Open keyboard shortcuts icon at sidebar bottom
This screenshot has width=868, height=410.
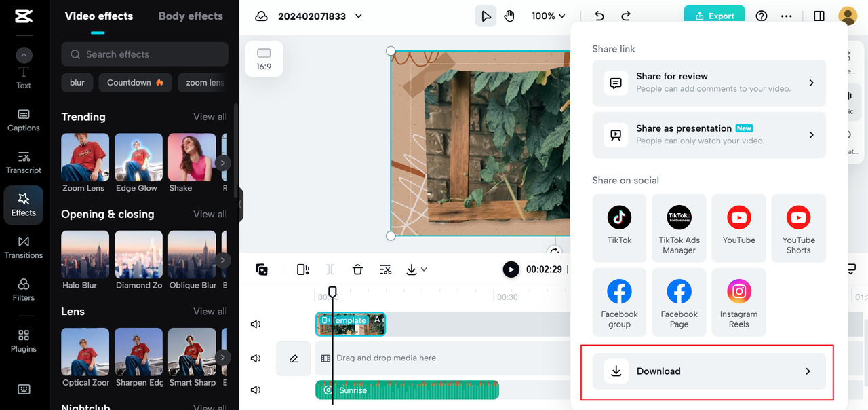click(x=24, y=389)
